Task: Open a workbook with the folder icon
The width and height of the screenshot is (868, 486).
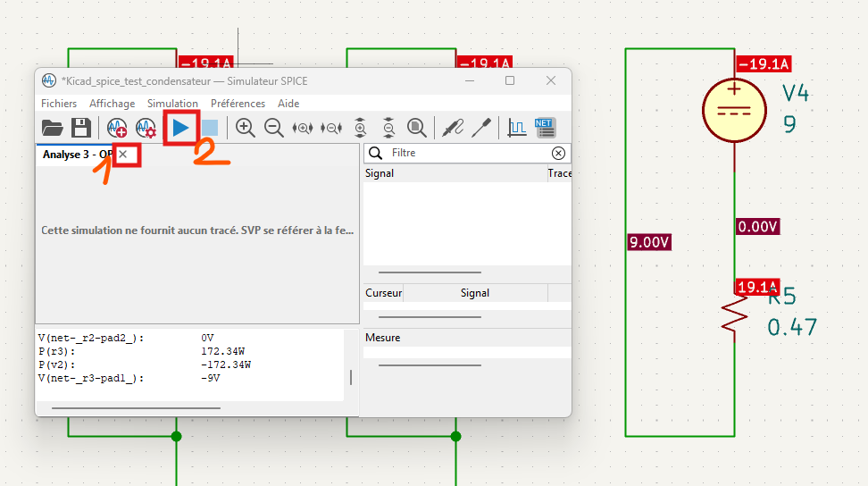Action: tap(52, 128)
